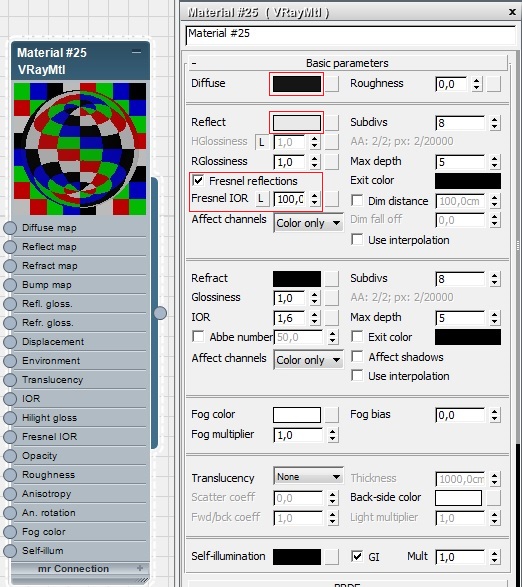Image resolution: width=522 pixels, height=587 pixels.
Task: Close the Material #25 parameter panel
Action: [x=512, y=12]
